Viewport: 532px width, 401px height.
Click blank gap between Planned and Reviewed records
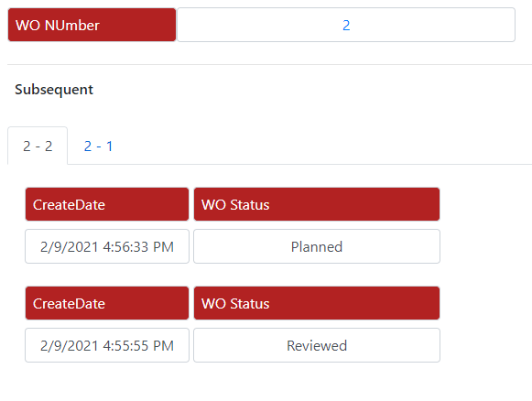(233, 275)
